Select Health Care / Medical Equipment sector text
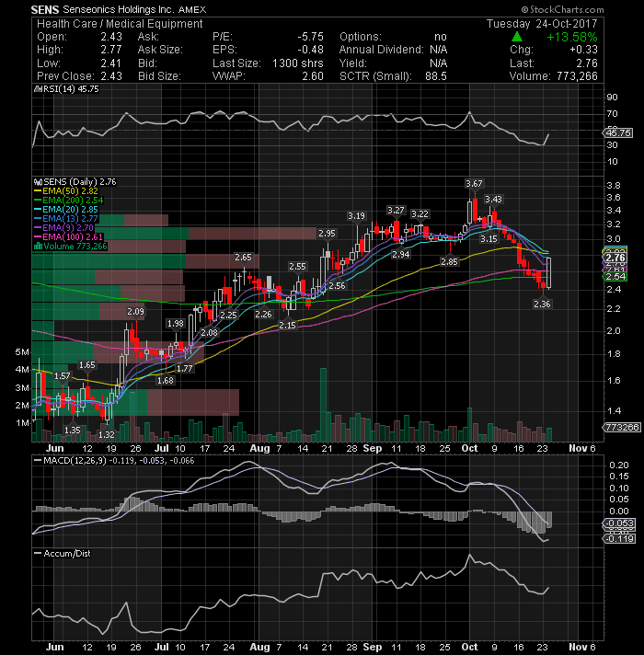Image resolution: width=644 pixels, height=655 pixels. coord(120,24)
